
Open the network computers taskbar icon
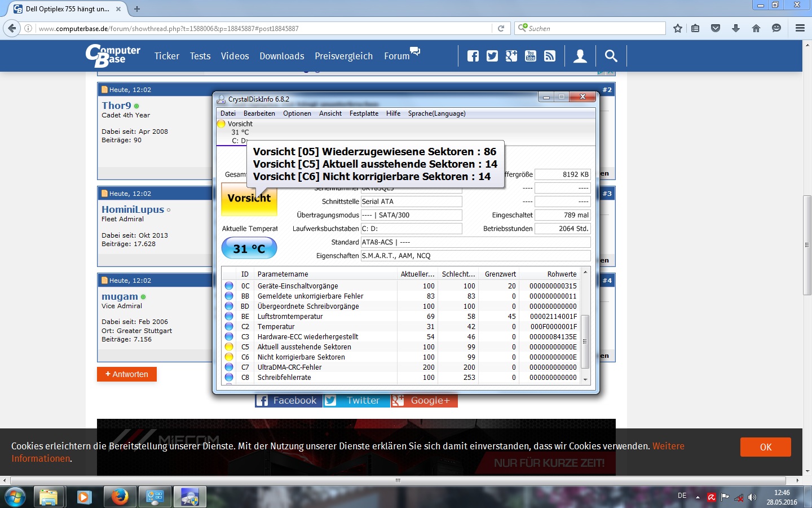coord(155,497)
